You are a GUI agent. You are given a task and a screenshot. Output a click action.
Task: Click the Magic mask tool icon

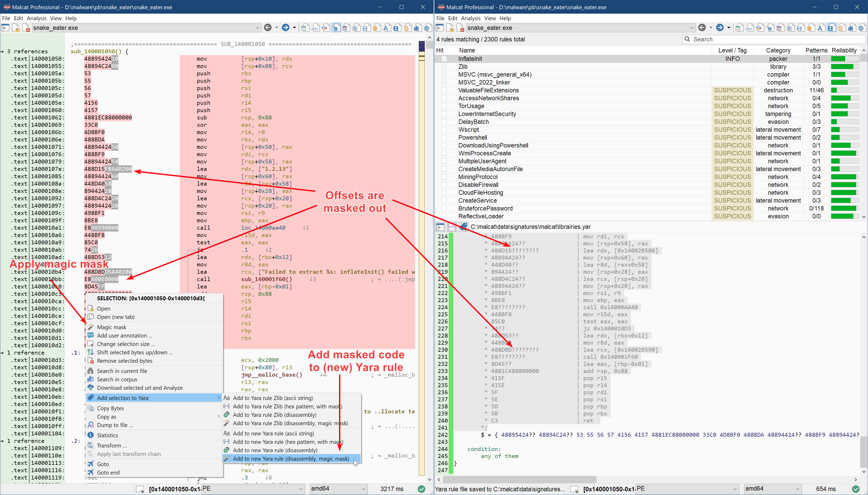[91, 327]
